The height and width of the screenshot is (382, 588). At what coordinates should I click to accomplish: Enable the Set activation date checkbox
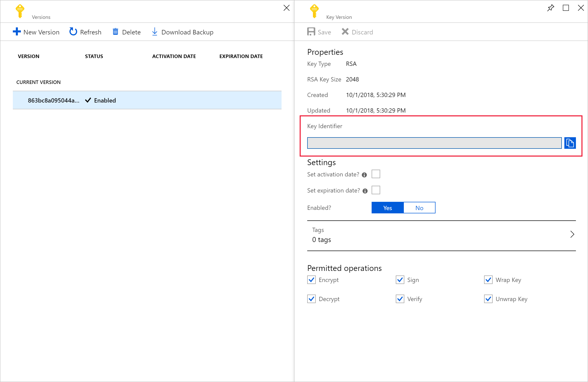[376, 174]
